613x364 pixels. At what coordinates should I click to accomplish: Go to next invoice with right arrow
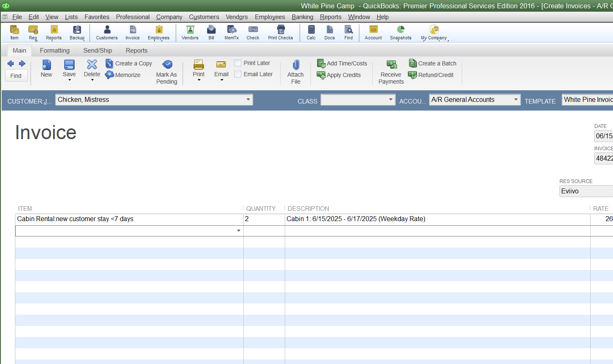[22, 63]
